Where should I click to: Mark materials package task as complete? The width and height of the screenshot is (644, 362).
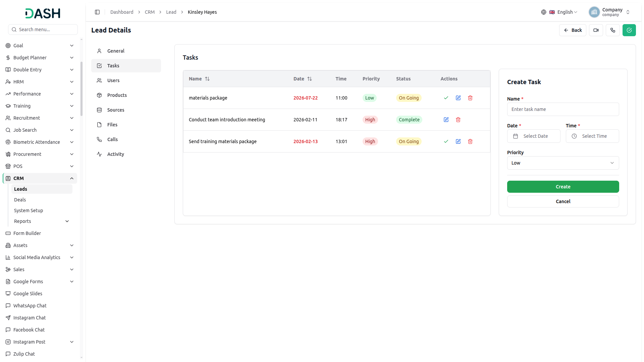446,98
